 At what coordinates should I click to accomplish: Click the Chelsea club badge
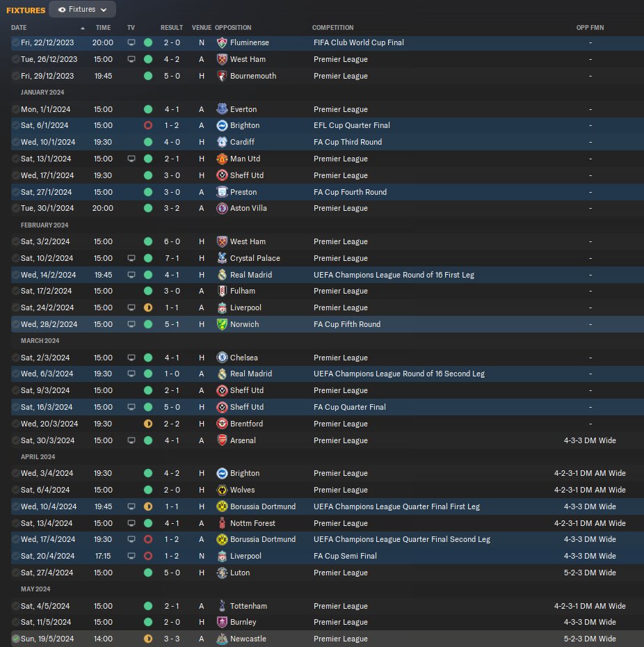click(222, 358)
